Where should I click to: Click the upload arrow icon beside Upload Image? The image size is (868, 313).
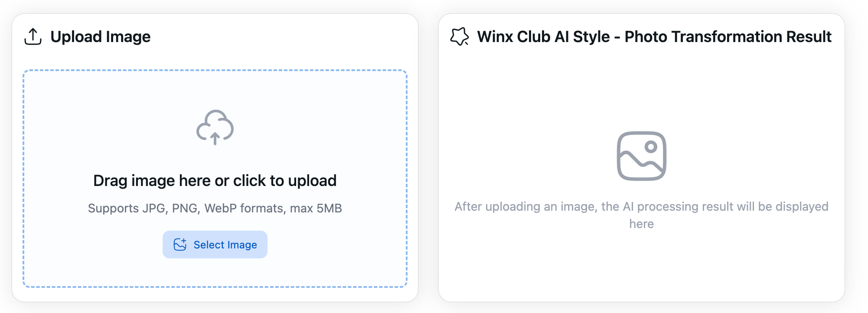click(33, 36)
